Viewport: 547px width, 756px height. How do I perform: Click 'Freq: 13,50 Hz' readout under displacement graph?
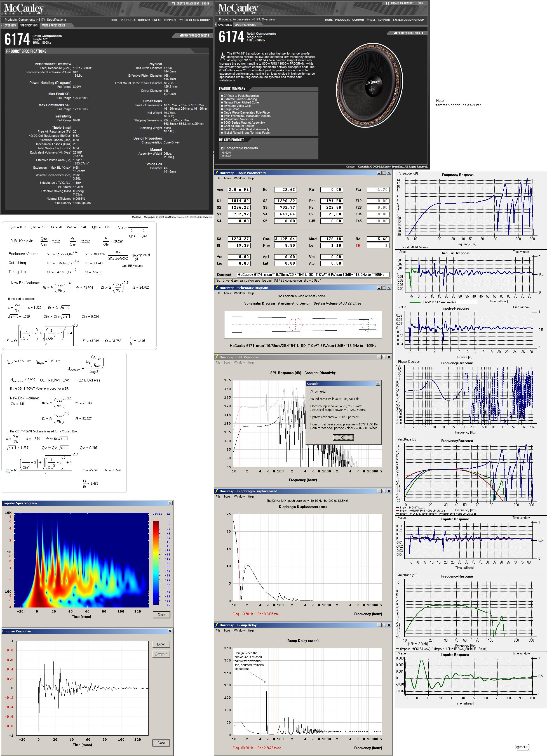pos(243,614)
